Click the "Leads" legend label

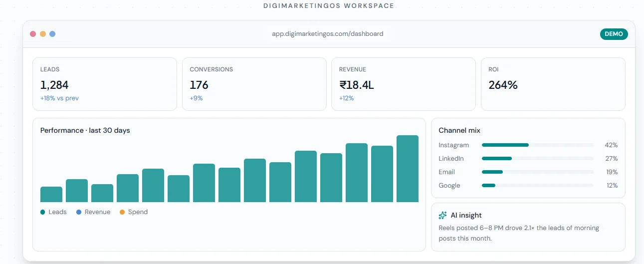57,212
